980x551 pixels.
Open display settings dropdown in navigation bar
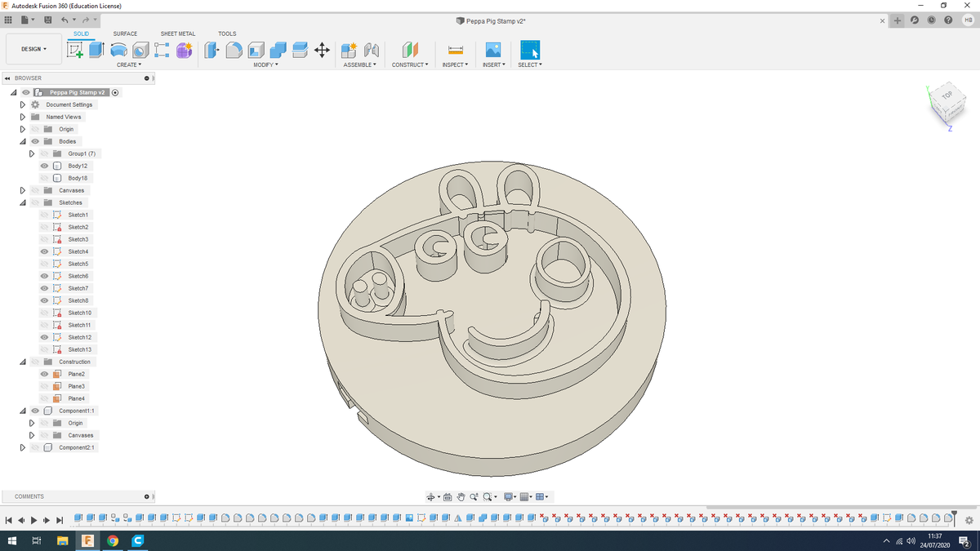[510, 496]
